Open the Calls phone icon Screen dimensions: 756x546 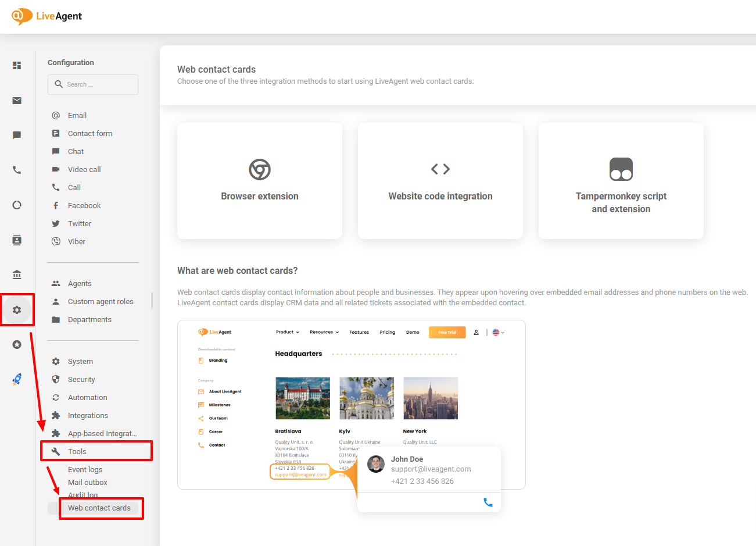(17, 170)
